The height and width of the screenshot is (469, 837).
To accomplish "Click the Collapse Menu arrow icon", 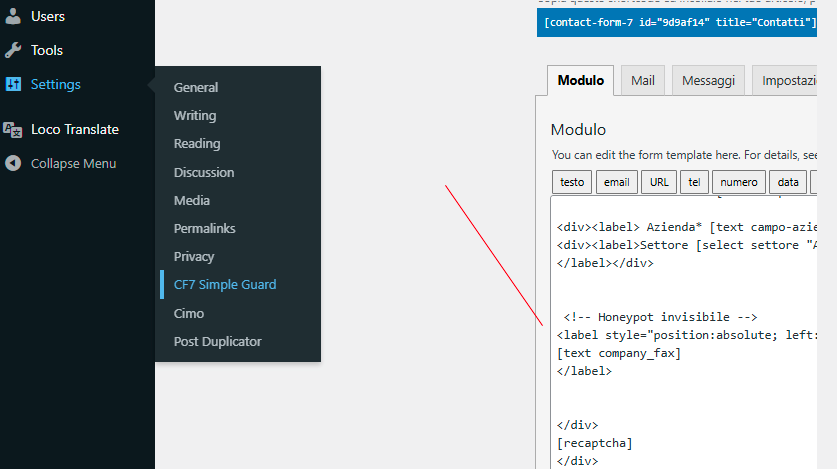I will click(x=13, y=163).
